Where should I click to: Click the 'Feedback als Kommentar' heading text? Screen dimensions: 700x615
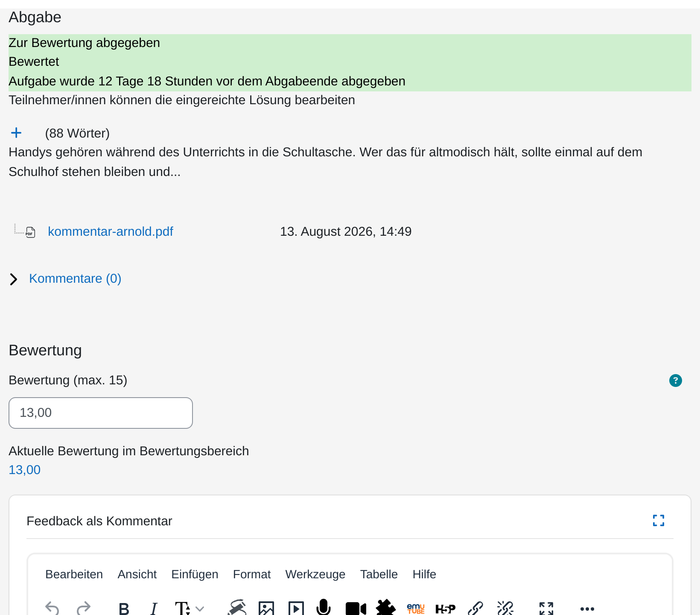click(99, 521)
